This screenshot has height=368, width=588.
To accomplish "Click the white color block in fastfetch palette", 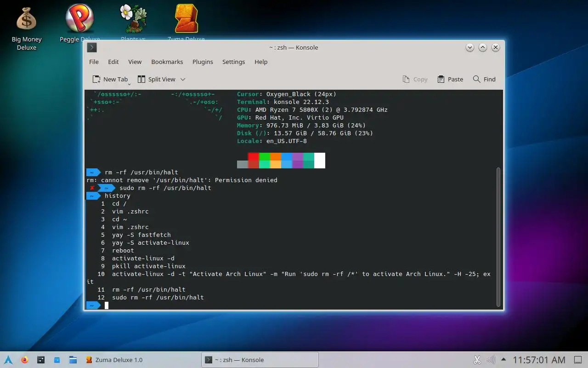I will tap(320, 161).
